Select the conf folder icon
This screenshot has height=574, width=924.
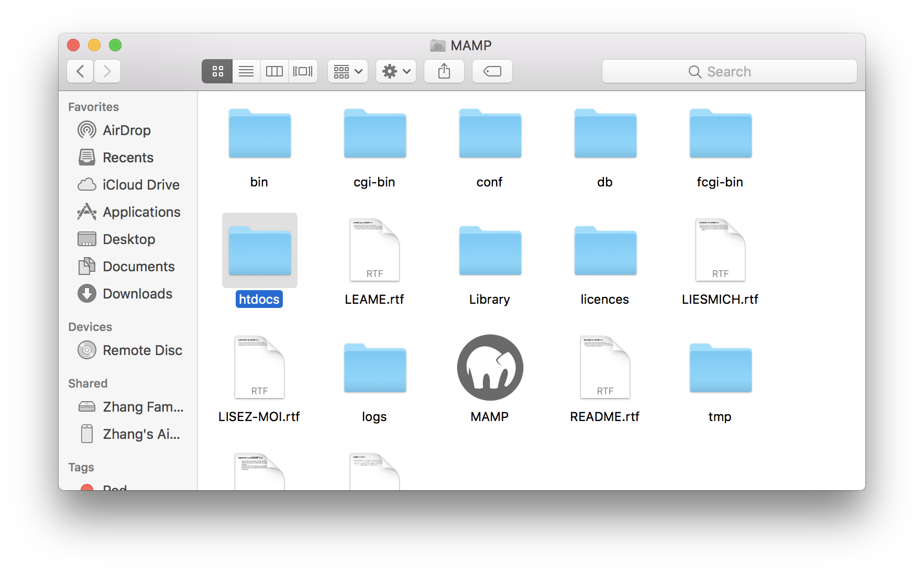coord(490,134)
